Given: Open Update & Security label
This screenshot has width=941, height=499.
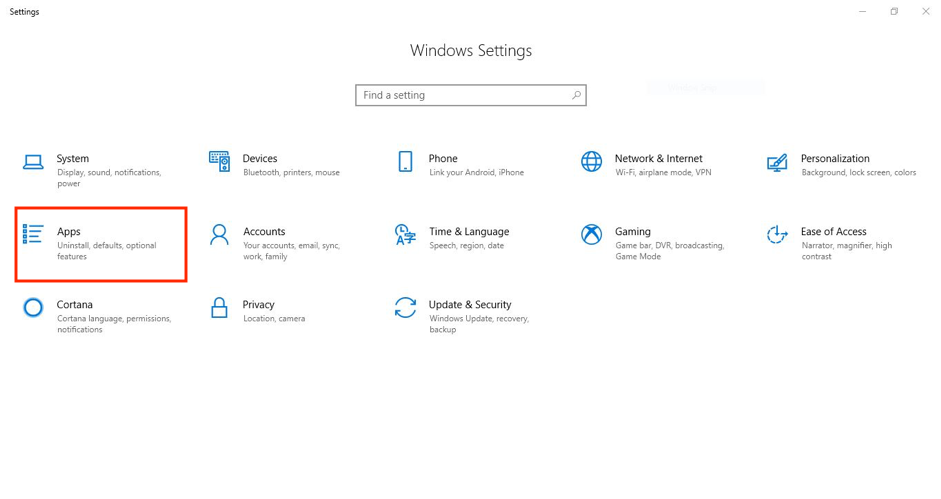Looking at the screenshot, I should [x=470, y=305].
